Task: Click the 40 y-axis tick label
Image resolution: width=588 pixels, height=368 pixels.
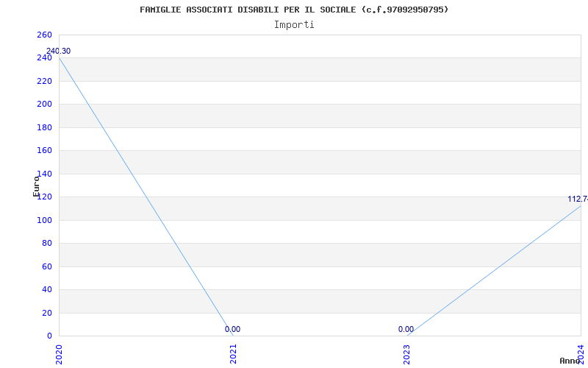Action: (47, 290)
